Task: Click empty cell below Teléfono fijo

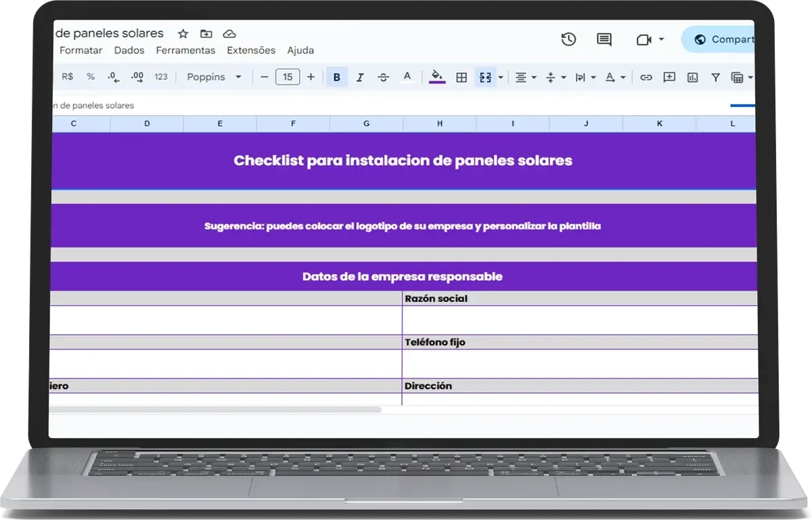Action: pyautogui.click(x=580, y=364)
